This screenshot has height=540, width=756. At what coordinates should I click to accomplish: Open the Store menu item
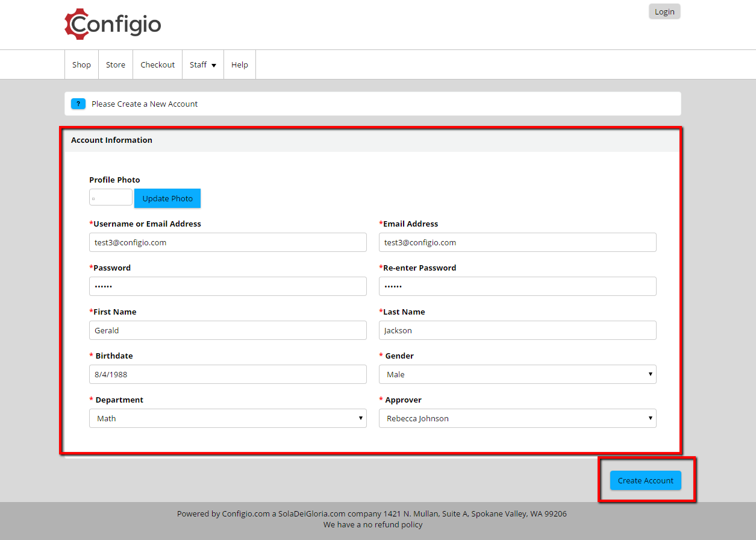pyautogui.click(x=116, y=64)
